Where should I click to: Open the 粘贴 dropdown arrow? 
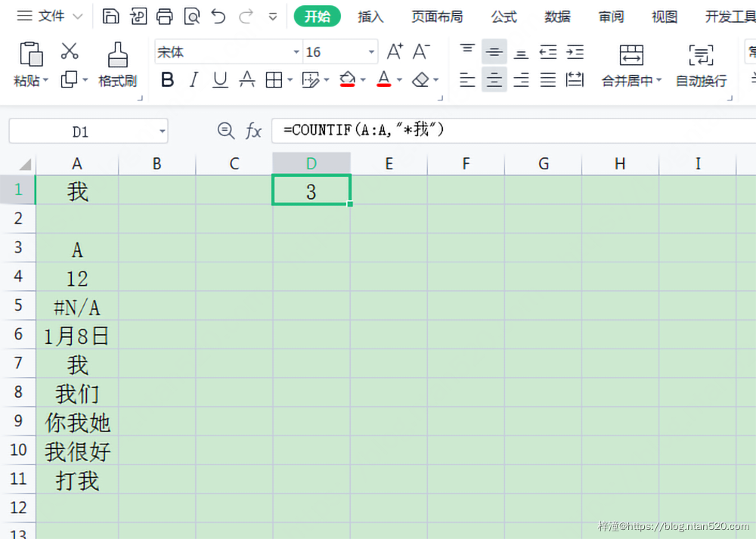coord(46,80)
